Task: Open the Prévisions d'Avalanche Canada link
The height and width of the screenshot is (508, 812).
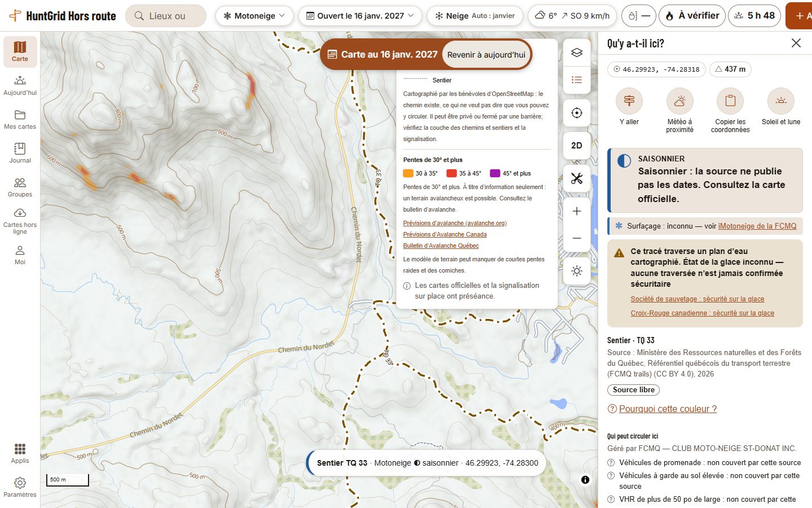Action: point(445,234)
